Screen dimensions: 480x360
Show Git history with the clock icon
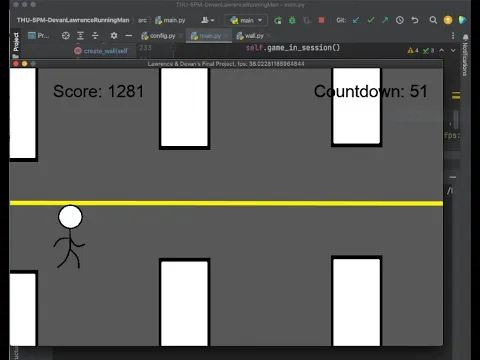[x=400, y=20]
